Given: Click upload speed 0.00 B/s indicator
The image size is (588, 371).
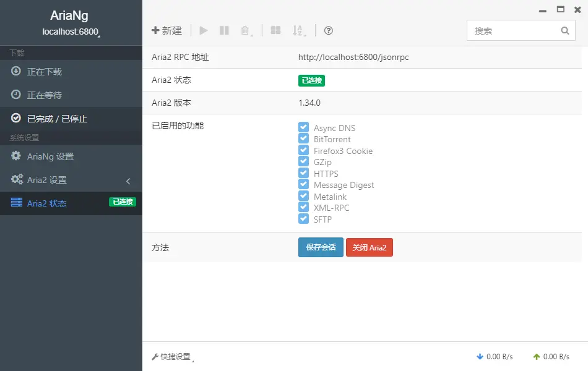Looking at the screenshot, I should point(551,357).
